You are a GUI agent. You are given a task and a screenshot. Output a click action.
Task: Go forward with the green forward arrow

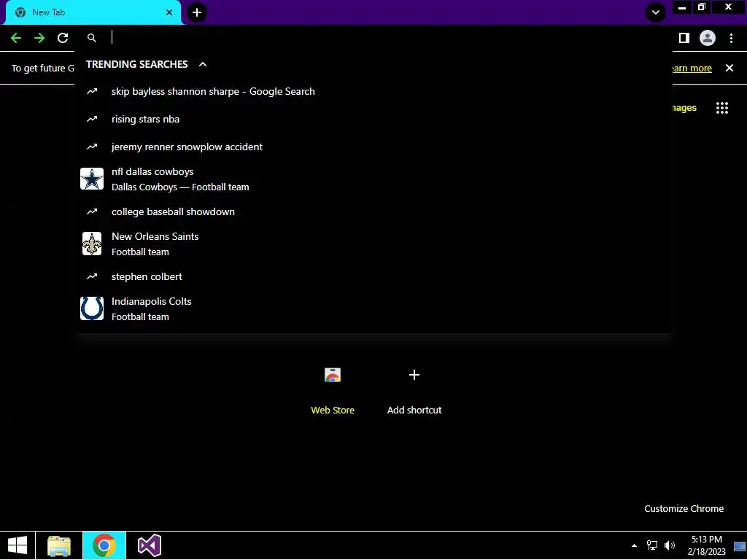click(39, 38)
